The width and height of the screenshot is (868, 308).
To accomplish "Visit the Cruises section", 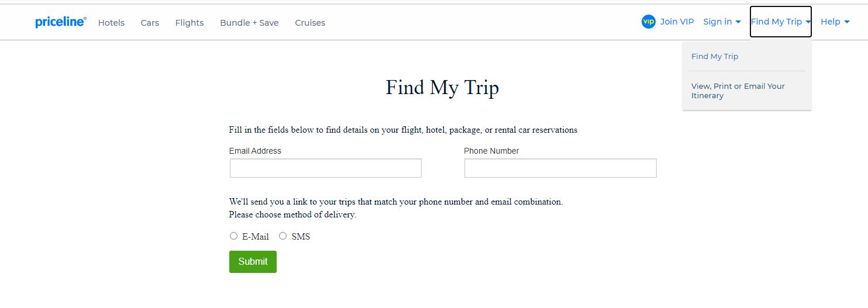I will [310, 23].
